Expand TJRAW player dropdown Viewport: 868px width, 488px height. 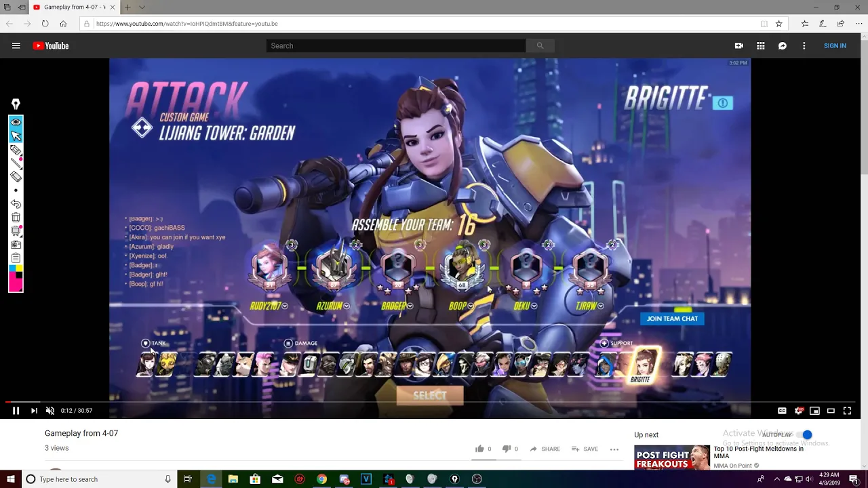pyautogui.click(x=601, y=306)
